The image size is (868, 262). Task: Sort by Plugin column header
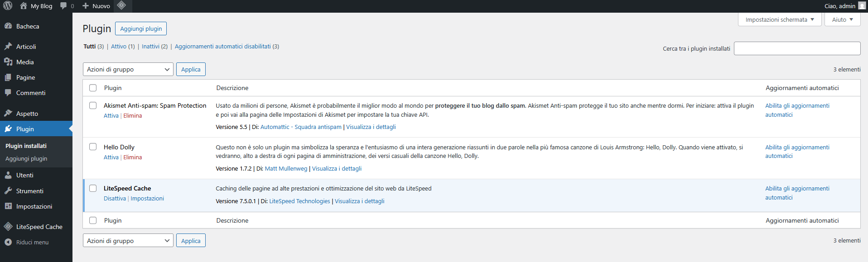[113, 88]
